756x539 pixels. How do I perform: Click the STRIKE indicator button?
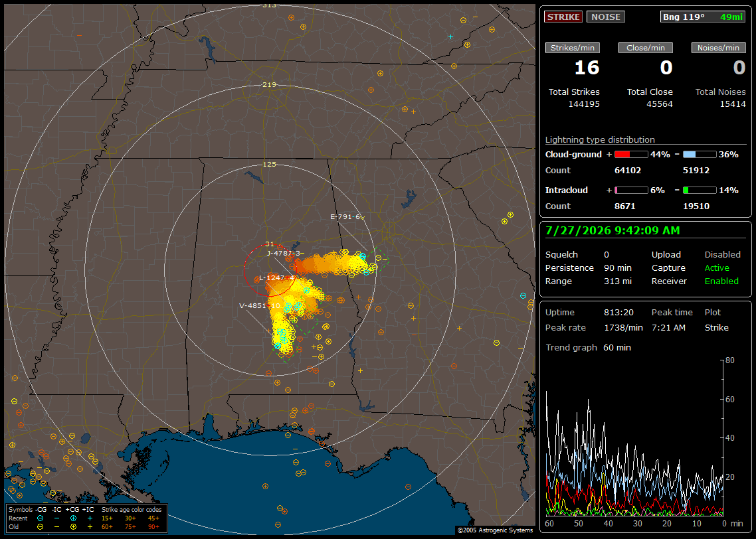(563, 17)
